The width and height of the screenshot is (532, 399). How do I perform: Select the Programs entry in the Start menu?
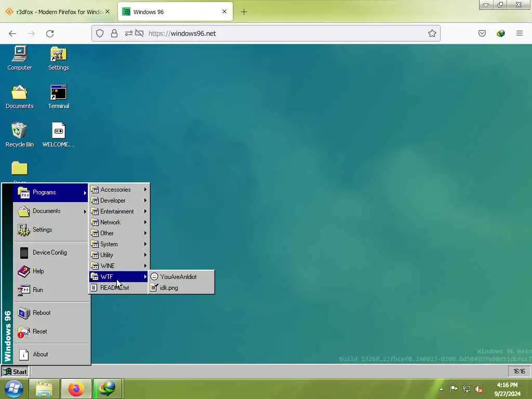(50, 193)
